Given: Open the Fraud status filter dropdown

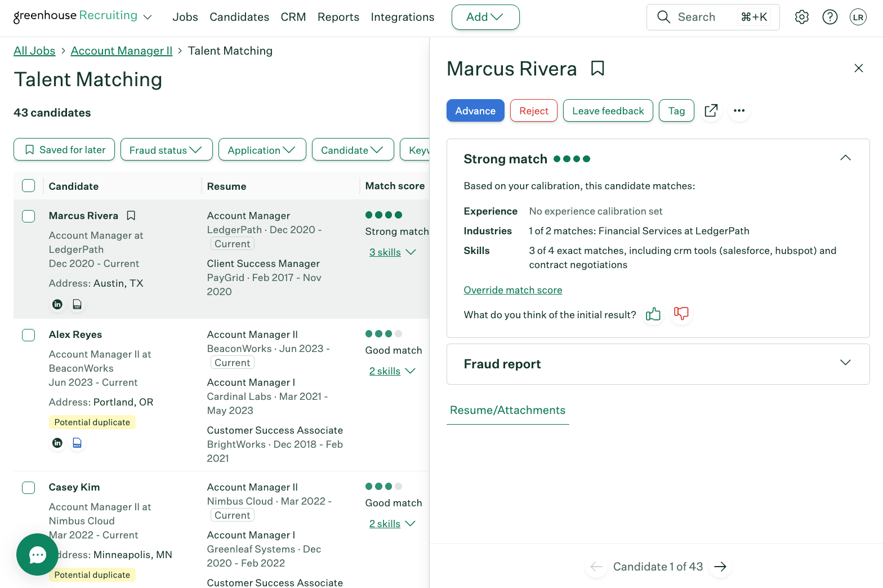Looking at the screenshot, I should [166, 150].
